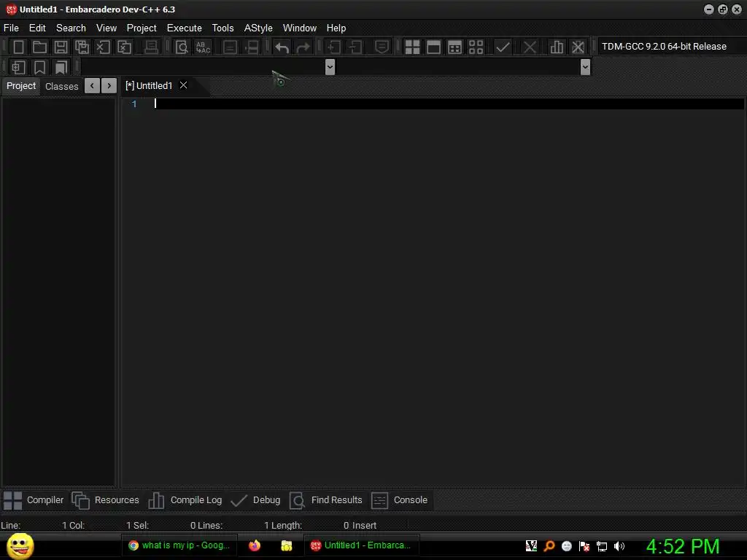Screen dimensions: 747x560
Task: Open the TDM-GCC compiler set selector
Action: (x=670, y=47)
